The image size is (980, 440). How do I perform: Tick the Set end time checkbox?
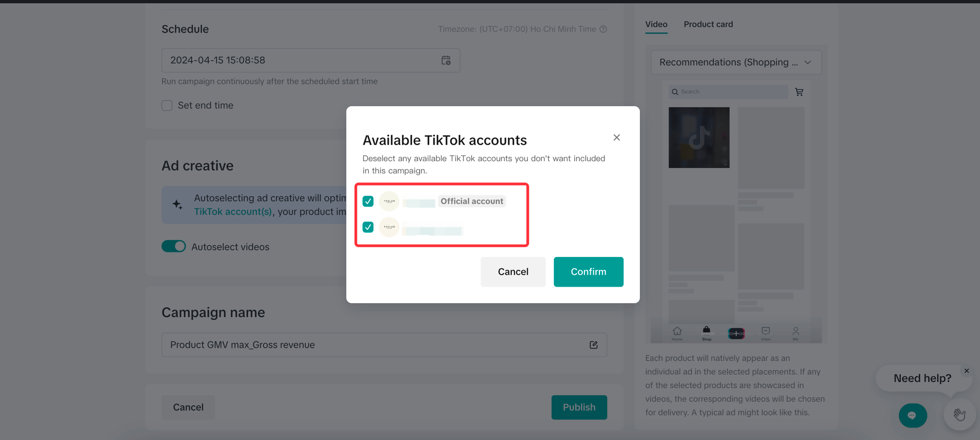click(167, 106)
